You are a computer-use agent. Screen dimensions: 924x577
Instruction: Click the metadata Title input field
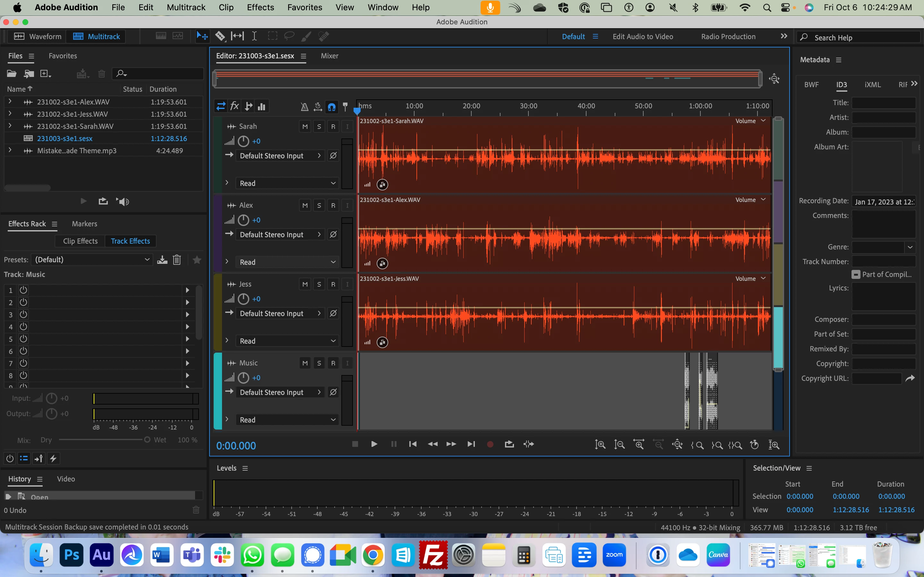click(x=883, y=103)
